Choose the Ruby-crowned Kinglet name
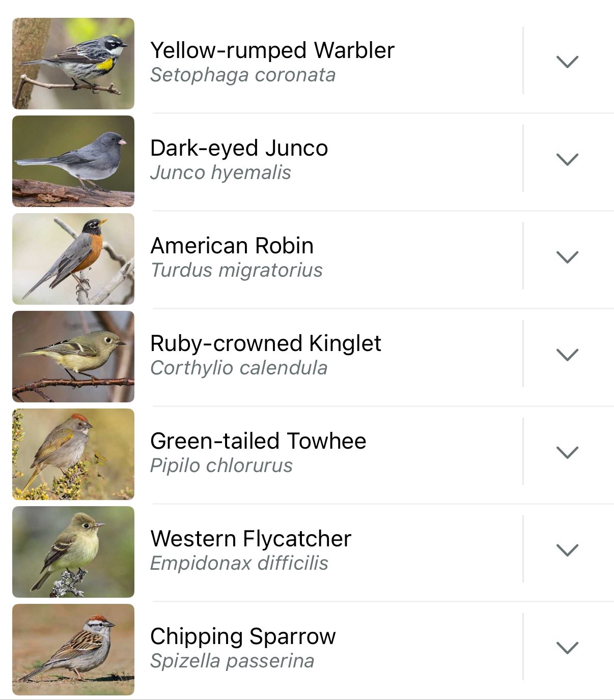This screenshot has width=614, height=700. [x=266, y=343]
